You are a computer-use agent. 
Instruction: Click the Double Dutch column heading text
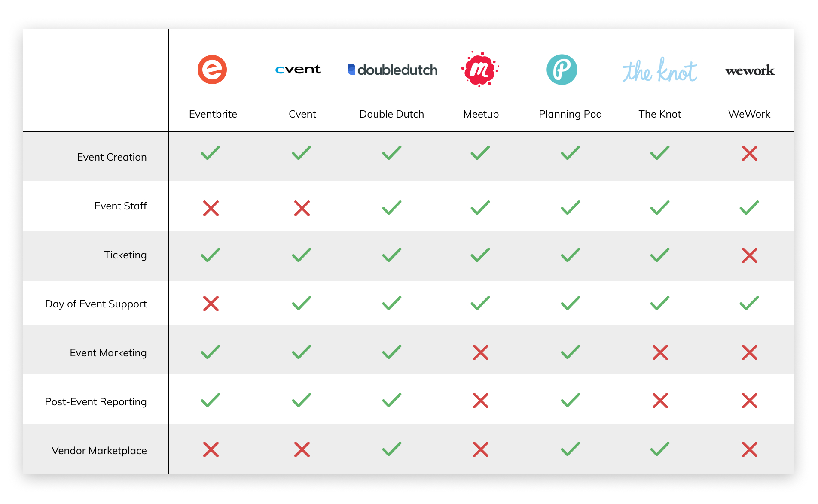[x=392, y=114]
